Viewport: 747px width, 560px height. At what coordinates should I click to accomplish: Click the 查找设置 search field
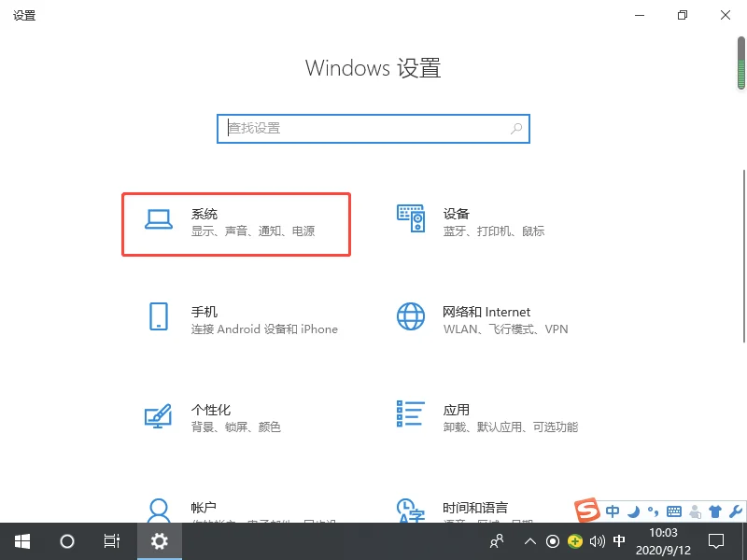coord(373,129)
